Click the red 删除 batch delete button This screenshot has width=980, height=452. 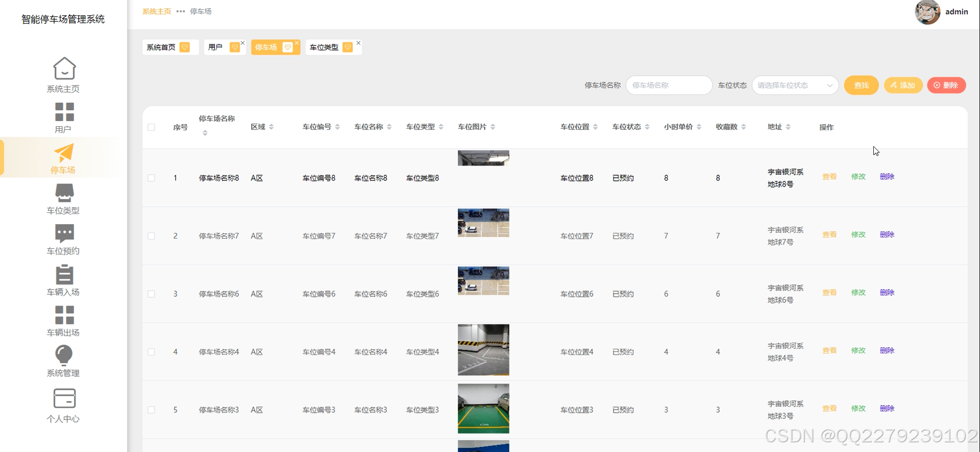946,85
